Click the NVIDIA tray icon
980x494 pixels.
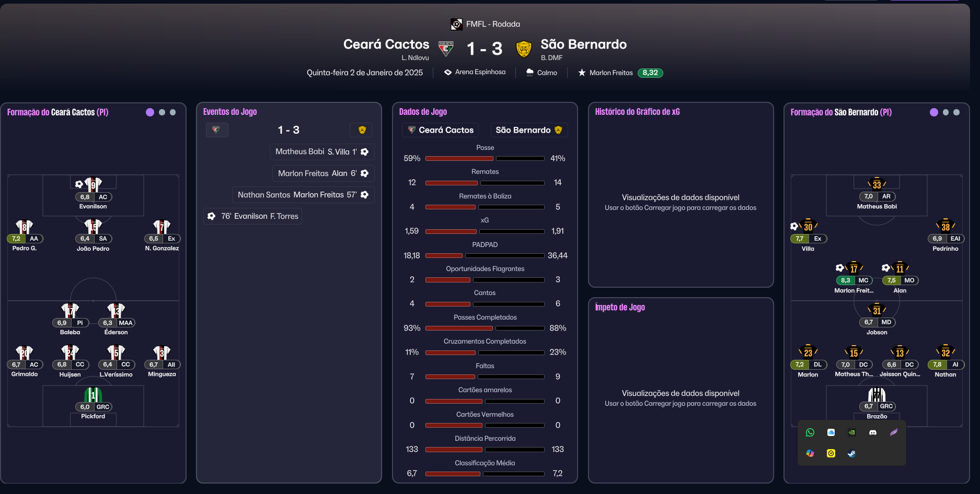[852, 432]
